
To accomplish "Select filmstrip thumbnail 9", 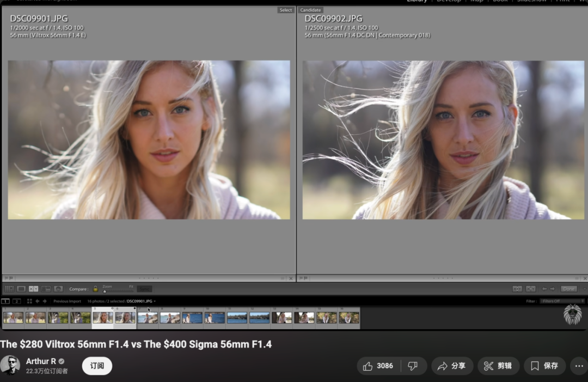I will 192,318.
